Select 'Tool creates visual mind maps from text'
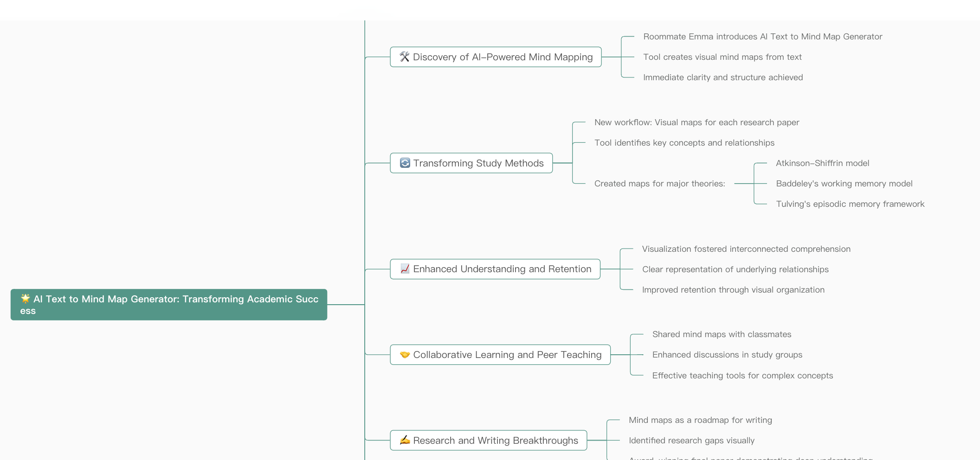Screen dimensions: 980x460 [x=722, y=57]
